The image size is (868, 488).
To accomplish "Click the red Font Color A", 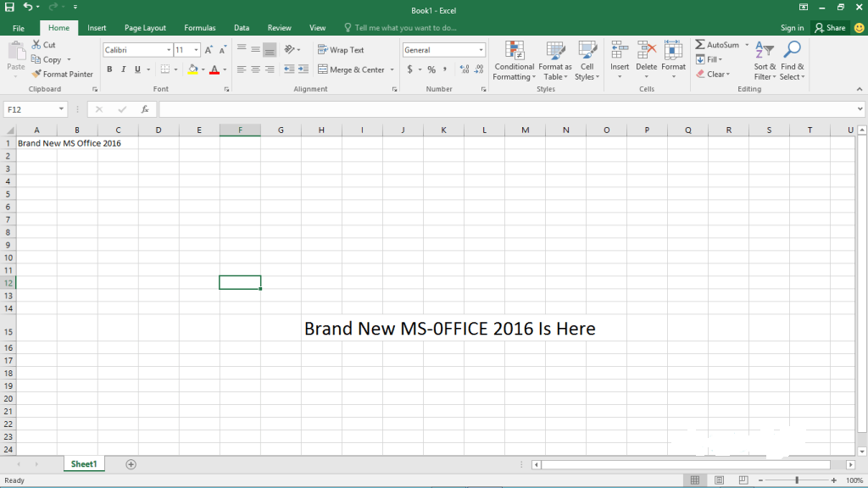I will 214,69.
